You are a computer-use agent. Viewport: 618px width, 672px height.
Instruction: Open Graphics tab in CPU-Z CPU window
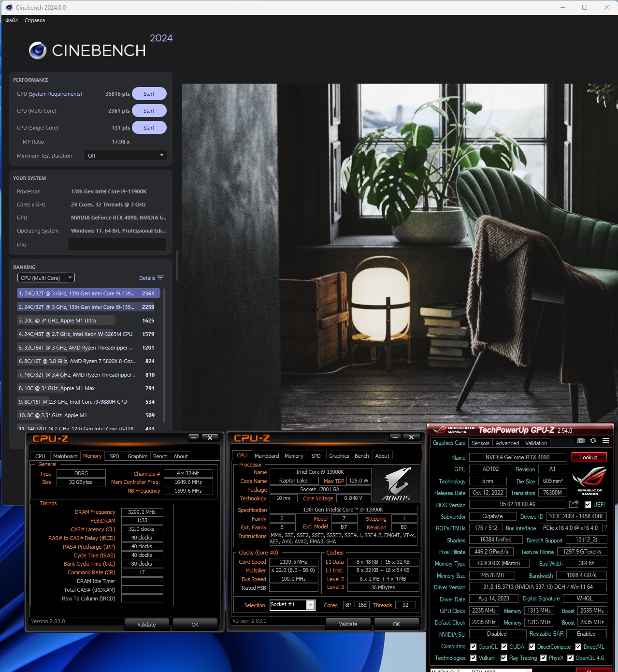click(339, 456)
